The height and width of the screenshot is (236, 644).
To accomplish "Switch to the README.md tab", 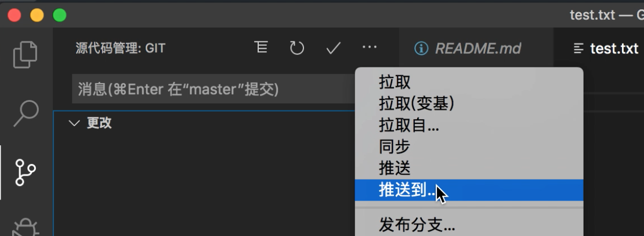I will click(x=469, y=48).
